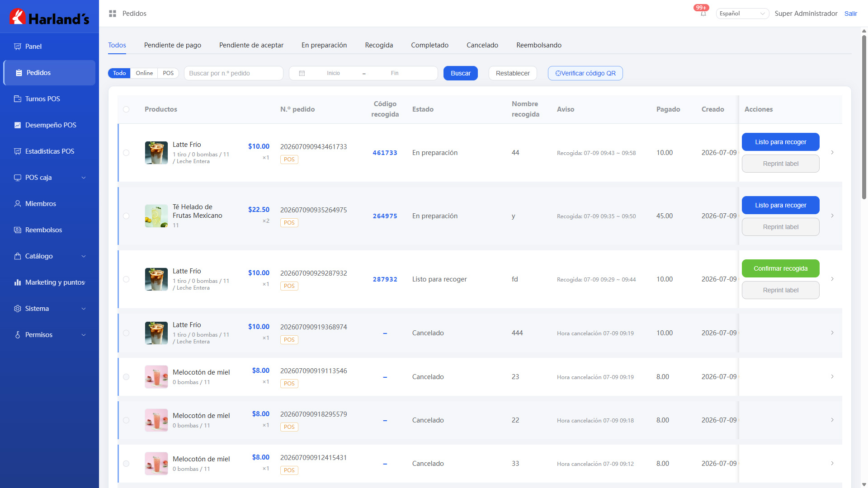The width and height of the screenshot is (868, 488).
Task: Click Melocotón de miel thumbnail for order 113546
Action: [156, 377]
